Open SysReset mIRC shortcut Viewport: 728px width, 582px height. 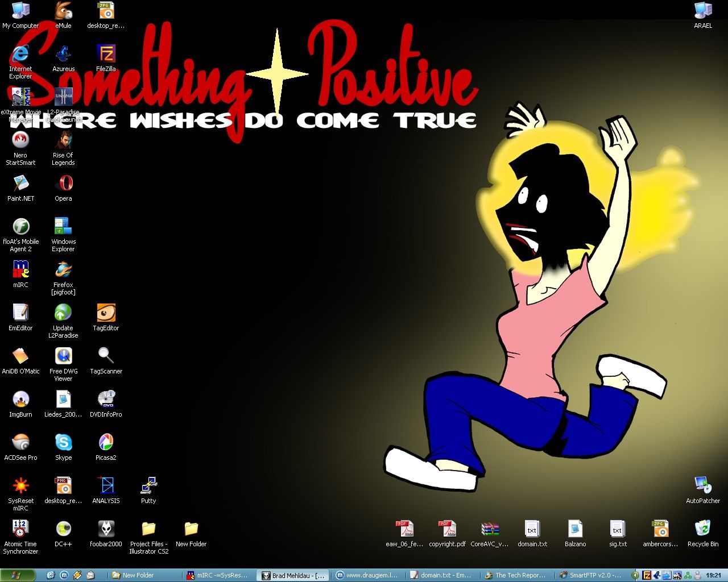coord(20,493)
